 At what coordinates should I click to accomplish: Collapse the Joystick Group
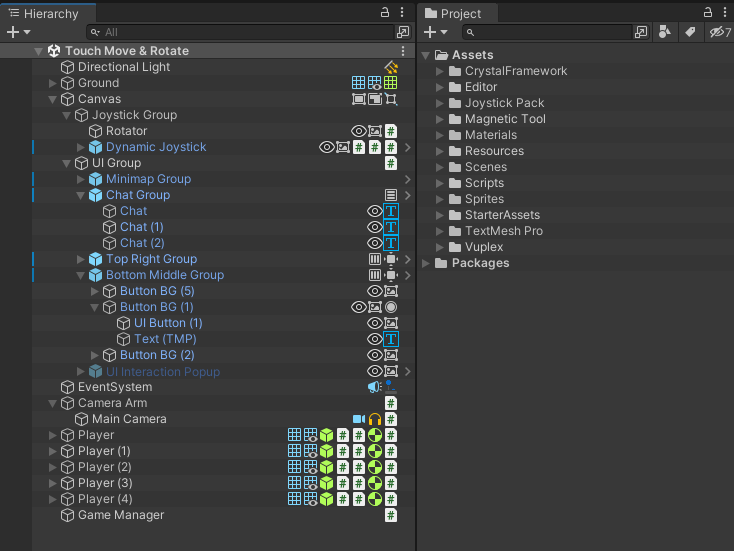click(x=66, y=115)
